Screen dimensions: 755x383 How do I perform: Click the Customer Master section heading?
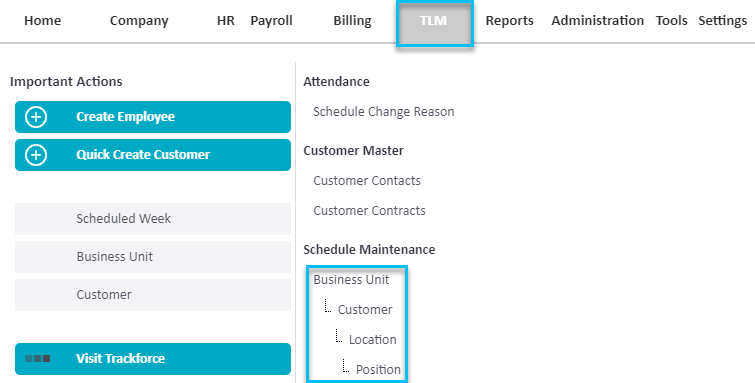click(x=353, y=151)
